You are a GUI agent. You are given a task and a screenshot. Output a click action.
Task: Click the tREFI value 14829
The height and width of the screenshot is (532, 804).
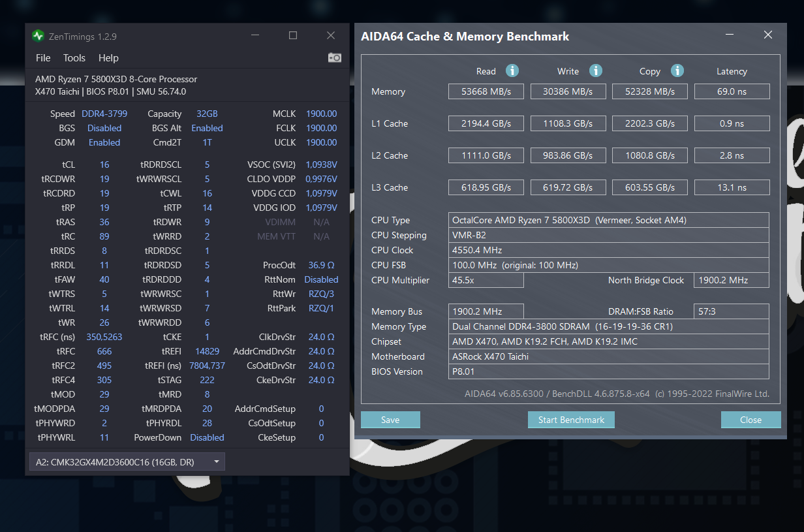[207, 351]
